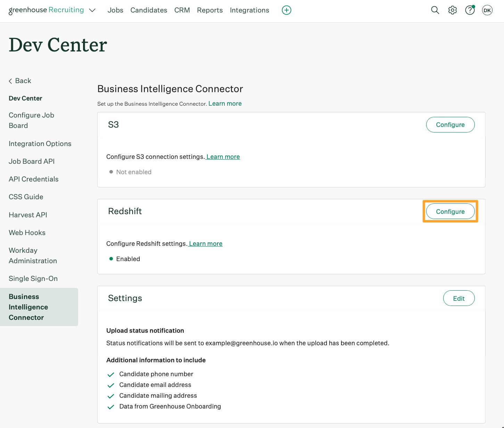
Task: Click the S3 'Not enabled' status text
Action: [x=134, y=172]
